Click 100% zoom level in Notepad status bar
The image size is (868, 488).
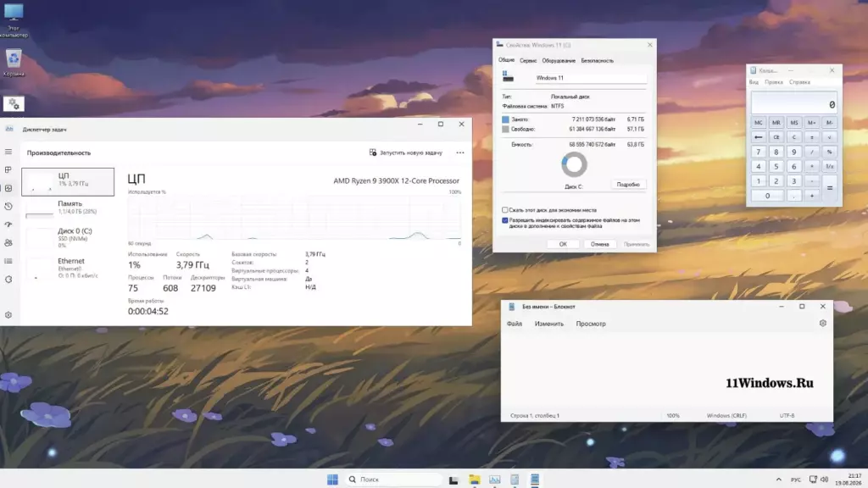tap(672, 415)
